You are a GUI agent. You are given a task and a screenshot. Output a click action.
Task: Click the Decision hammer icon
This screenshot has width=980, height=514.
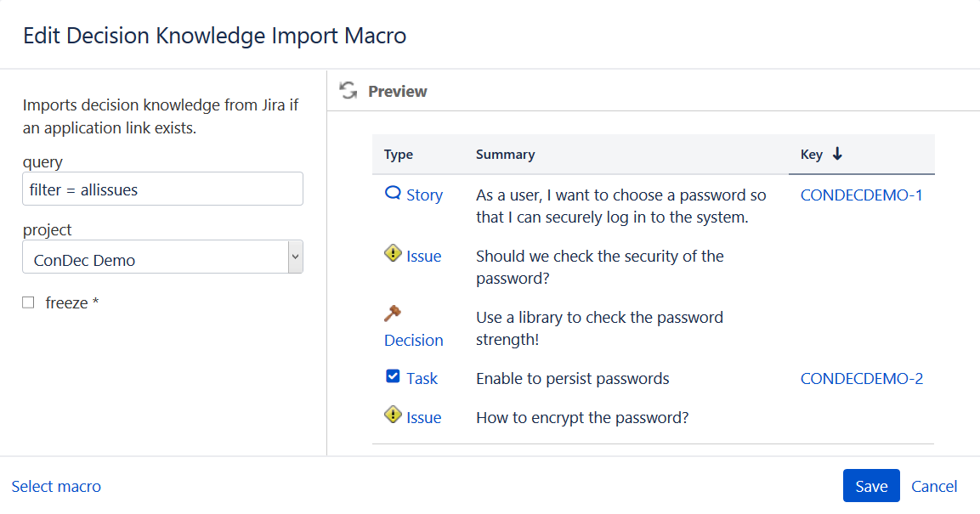click(392, 314)
